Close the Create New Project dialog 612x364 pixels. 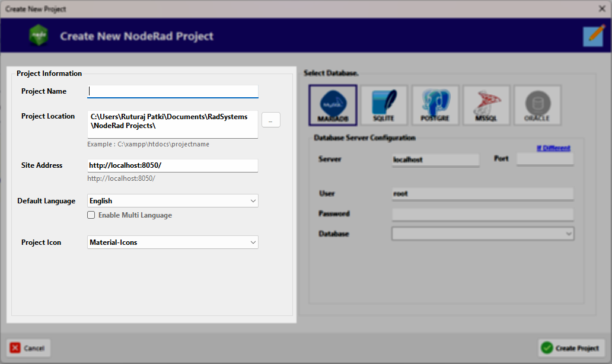tap(602, 8)
